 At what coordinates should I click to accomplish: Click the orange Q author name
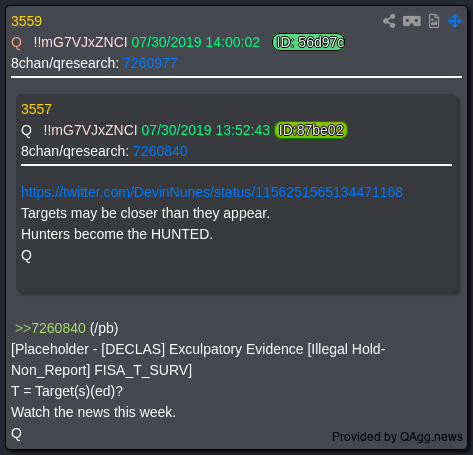point(16,43)
